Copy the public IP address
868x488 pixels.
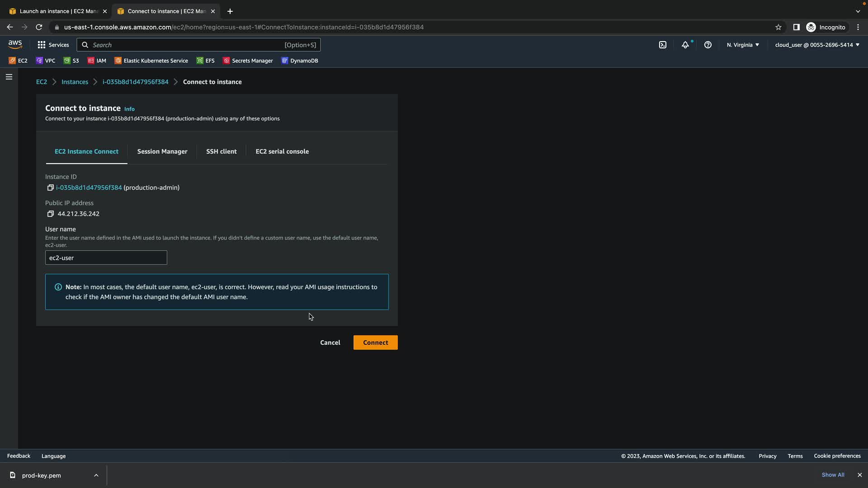(x=50, y=214)
